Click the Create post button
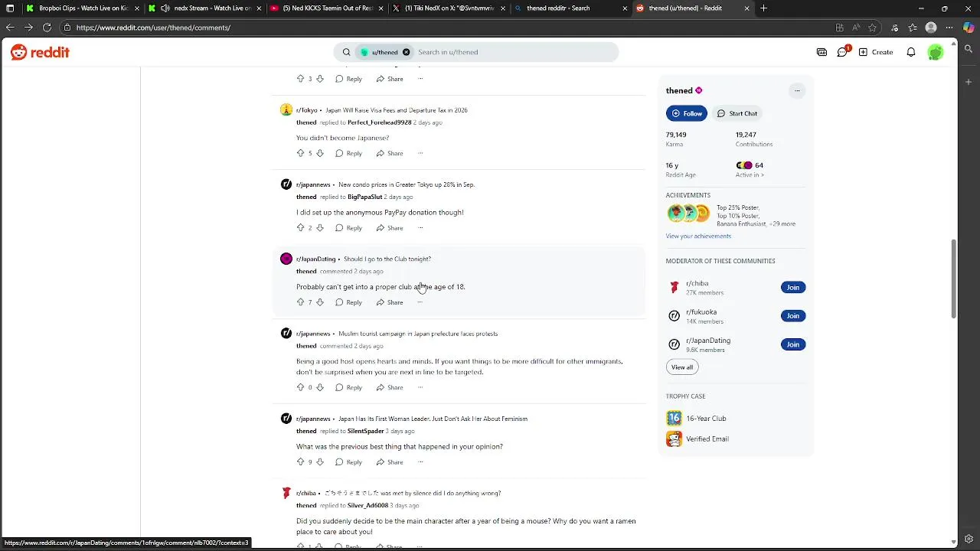 (x=876, y=52)
